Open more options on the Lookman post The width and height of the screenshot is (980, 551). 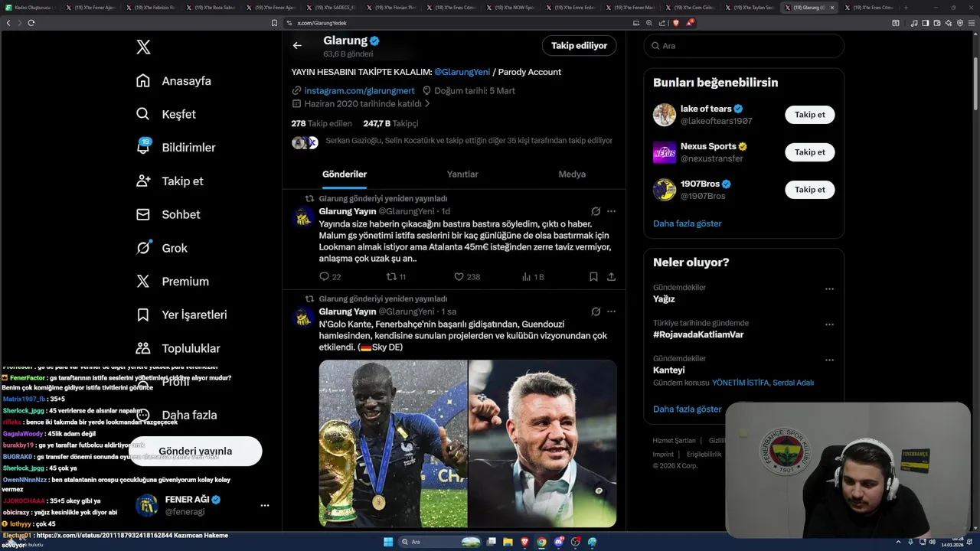(611, 211)
